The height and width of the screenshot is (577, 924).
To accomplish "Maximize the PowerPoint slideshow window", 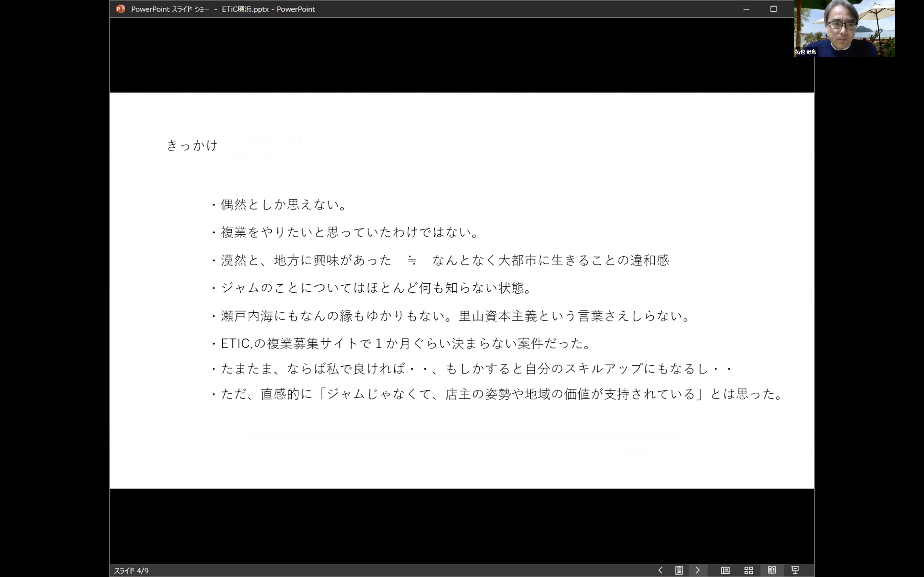I will click(774, 9).
